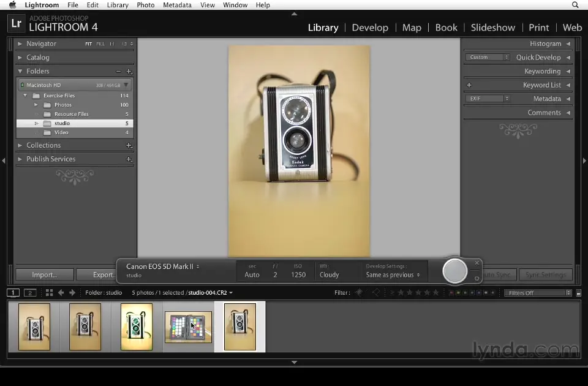The image size is (588, 386).
Task: Click the Keyword List plus icon
Action: (x=469, y=85)
